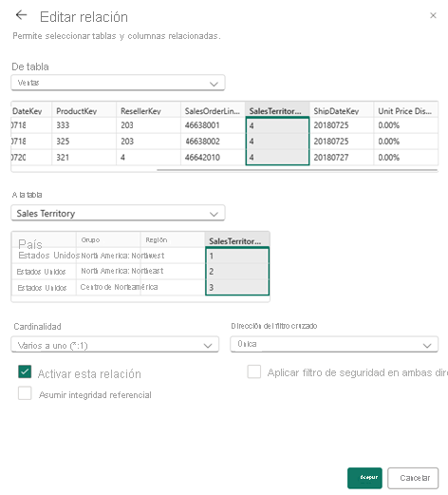The width and height of the screenshot is (448, 495).
Task: Check Asumir integridad referencial checkbox
Action: coord(25,393)
